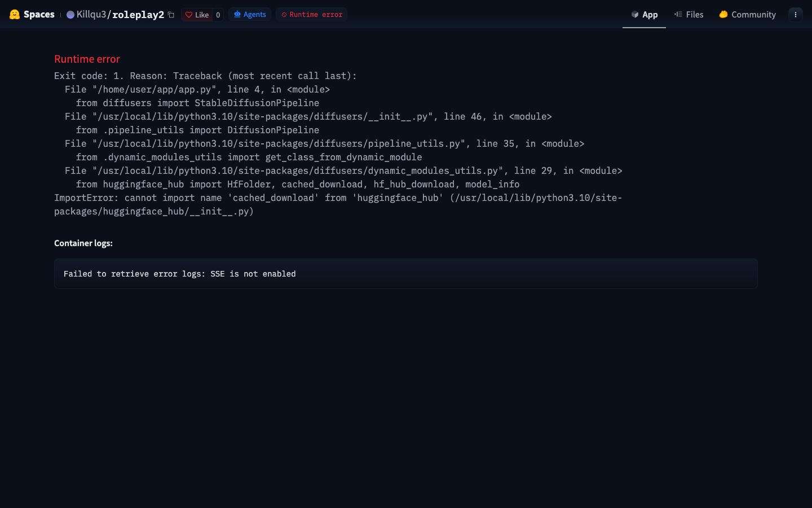Click the ImportError cached_download line
This screenshot has height=508, width=812.
[338, 204]
